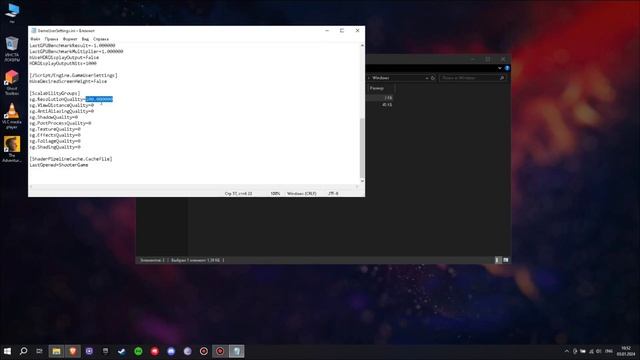Show hidden system tray icons
This screenshot has width=640, height=360.
click(567, 351)
